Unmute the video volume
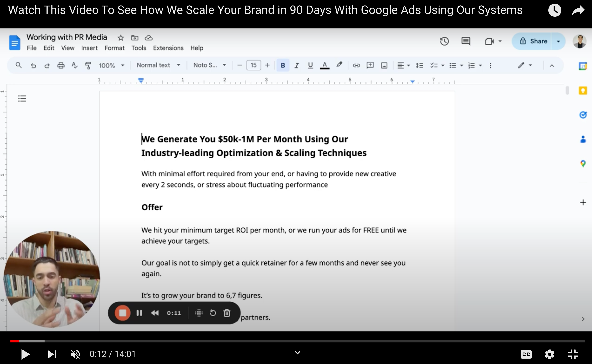Viewport: 592px width, 364px height. coord(75,354)
